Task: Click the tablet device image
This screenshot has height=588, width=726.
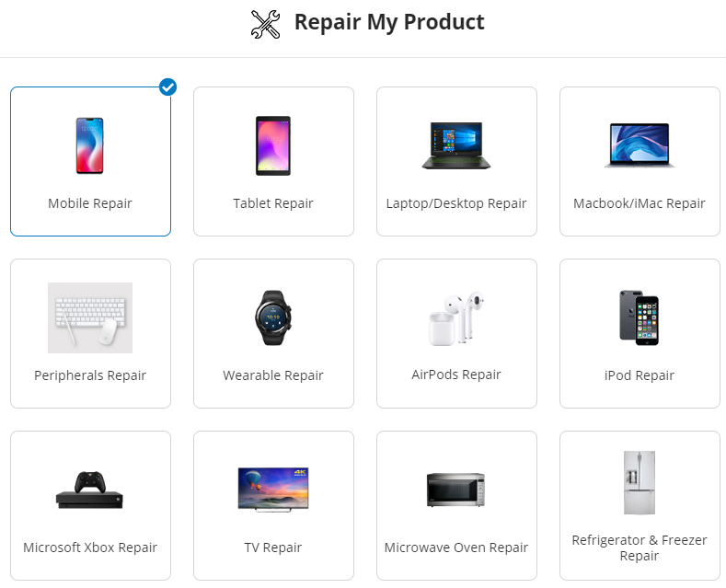Action: click(x=273, y=145)
